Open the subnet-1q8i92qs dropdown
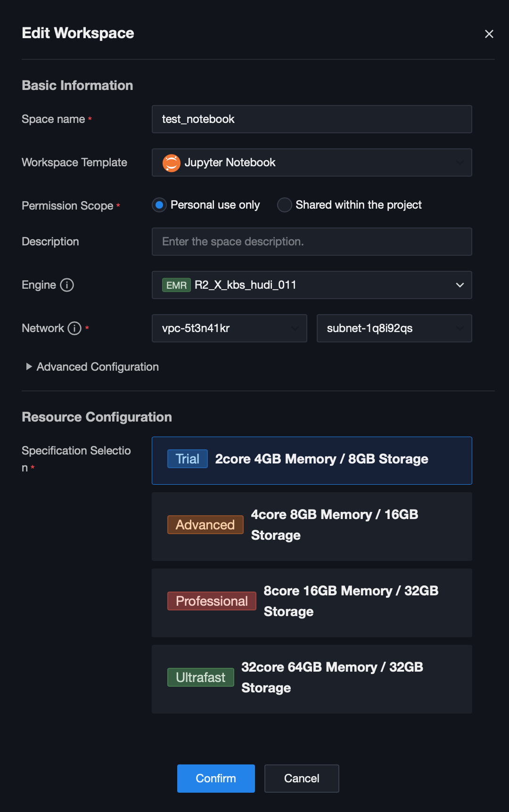This screenshot has height=812, width=509. (x=394, y=328)
